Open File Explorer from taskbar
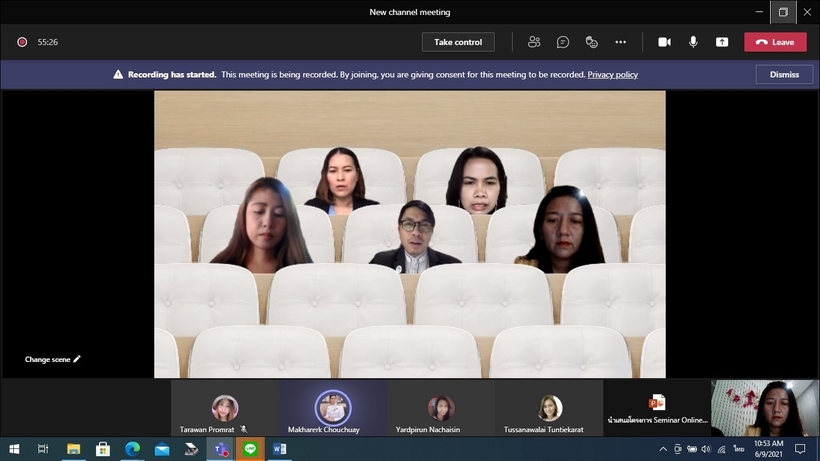Viewport: 820px width, 461px height. [74, 449]
